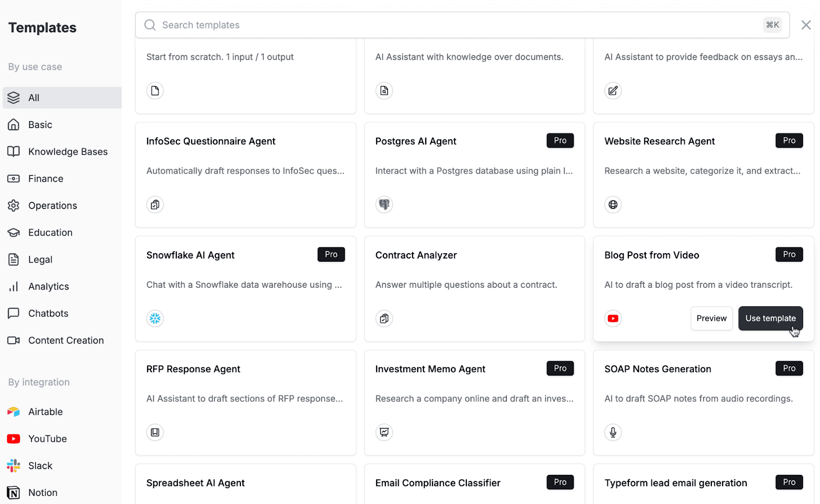Click the blank document icon on scratch card
820x504 pixels.
[x=155, y=91]
